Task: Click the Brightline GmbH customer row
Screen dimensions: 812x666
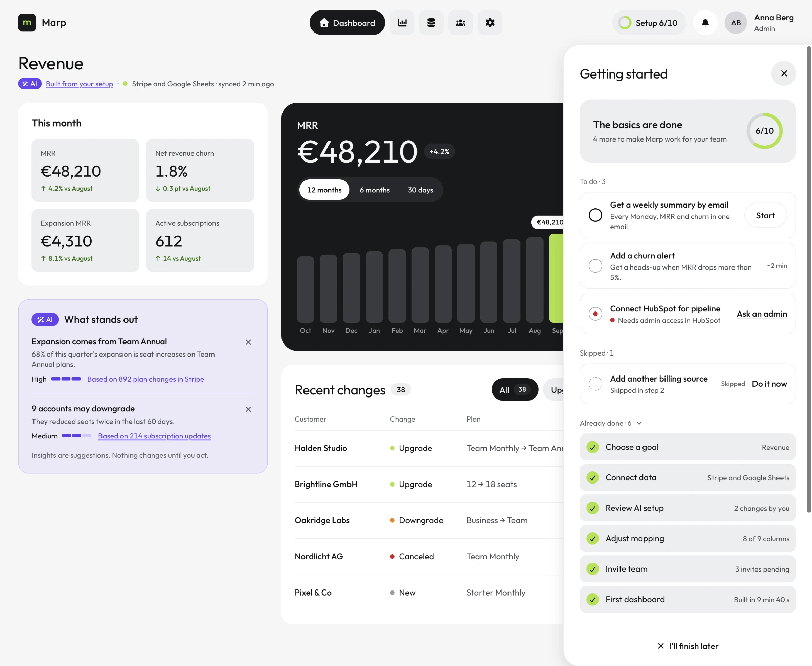Action: pyautogui.click(x=429, y=484)
